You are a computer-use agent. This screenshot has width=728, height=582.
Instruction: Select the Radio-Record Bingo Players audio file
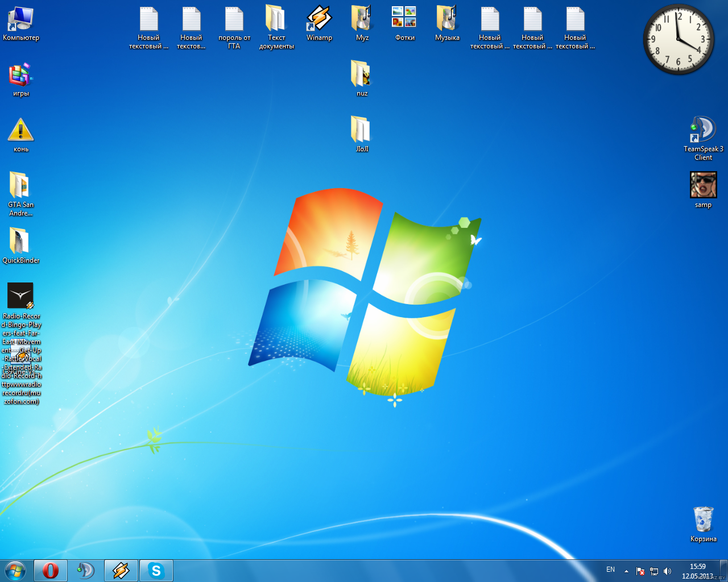click(21, 343)
